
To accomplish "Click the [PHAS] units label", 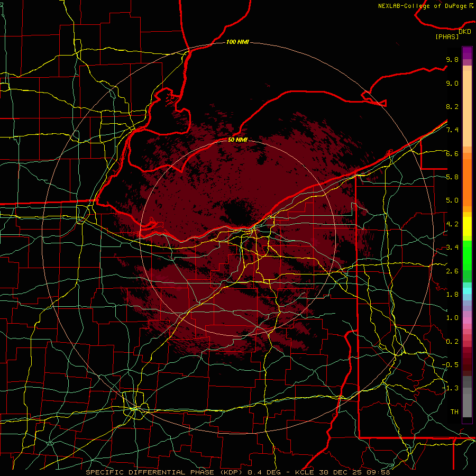I will [447, 37].
